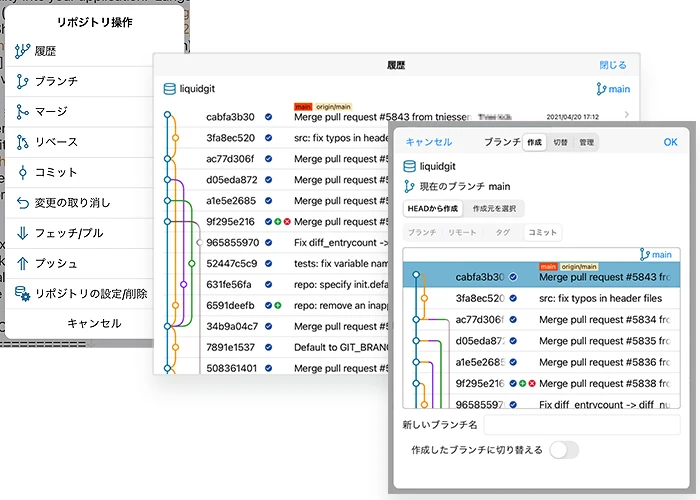Click main branch indicator above dialog commit list
Image resolution: width=700 pixels, height=500 pixels.
(x=655, y=254)
